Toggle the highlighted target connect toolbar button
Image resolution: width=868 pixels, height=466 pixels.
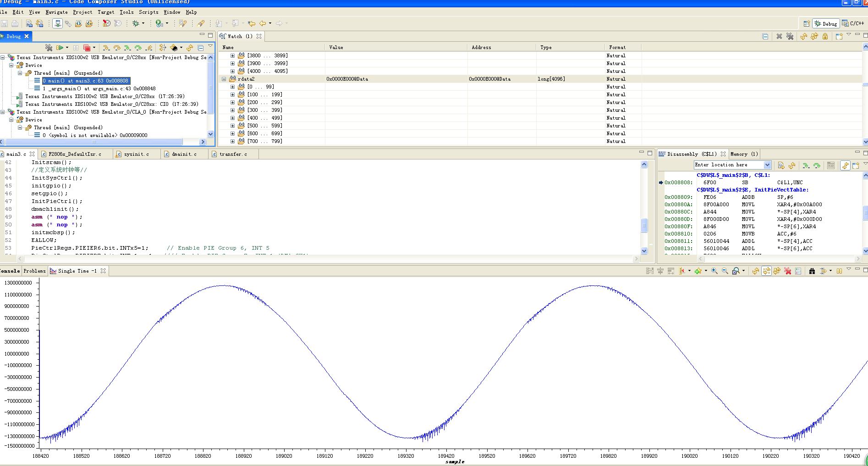point(57,23)
